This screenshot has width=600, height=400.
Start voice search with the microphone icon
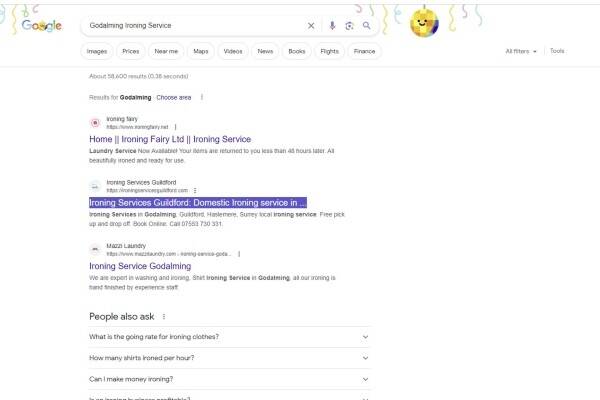click(x=332, y=26)
